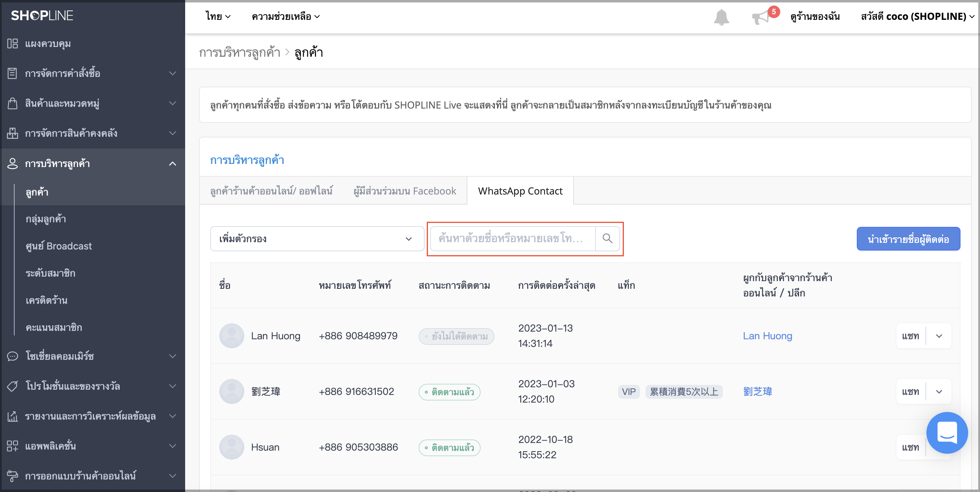Click the store design paint roller icon
Screen dimensions: 980x492
point(13,476)
